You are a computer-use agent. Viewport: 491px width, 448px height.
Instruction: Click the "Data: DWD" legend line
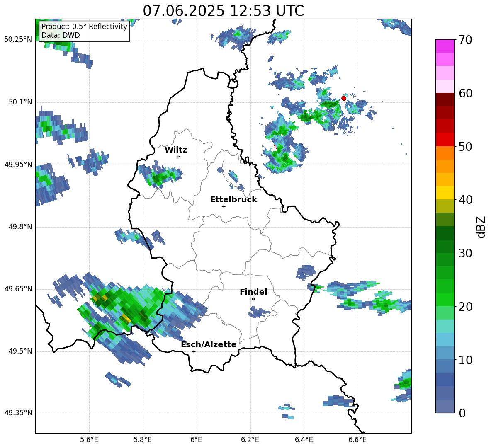tap(61, 35)
